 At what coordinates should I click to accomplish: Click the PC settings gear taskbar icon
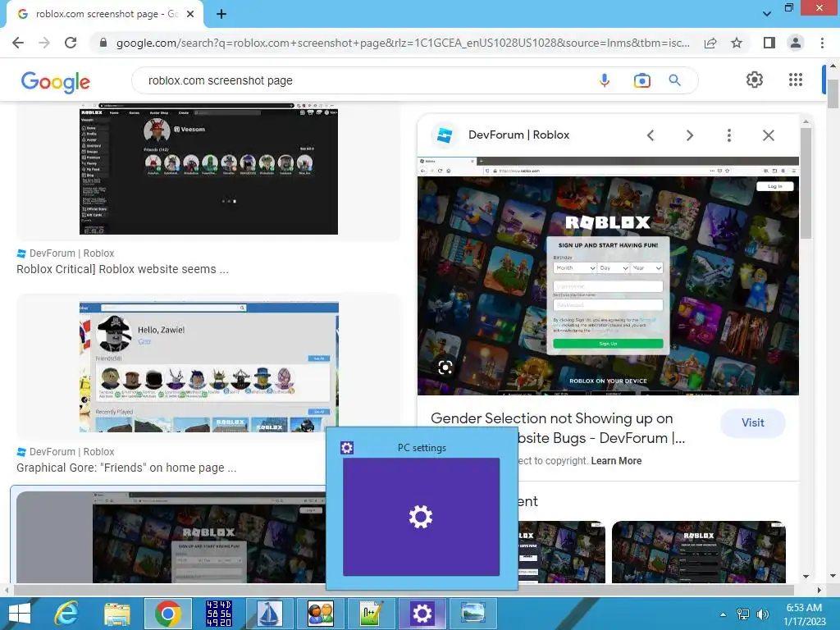[x=422, y=614]
